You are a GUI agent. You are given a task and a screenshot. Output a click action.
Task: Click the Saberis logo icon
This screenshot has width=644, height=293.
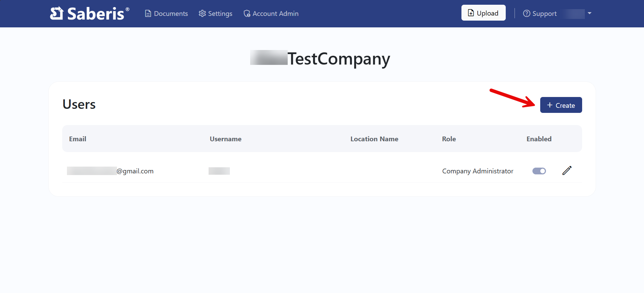(x=56, y=14)
